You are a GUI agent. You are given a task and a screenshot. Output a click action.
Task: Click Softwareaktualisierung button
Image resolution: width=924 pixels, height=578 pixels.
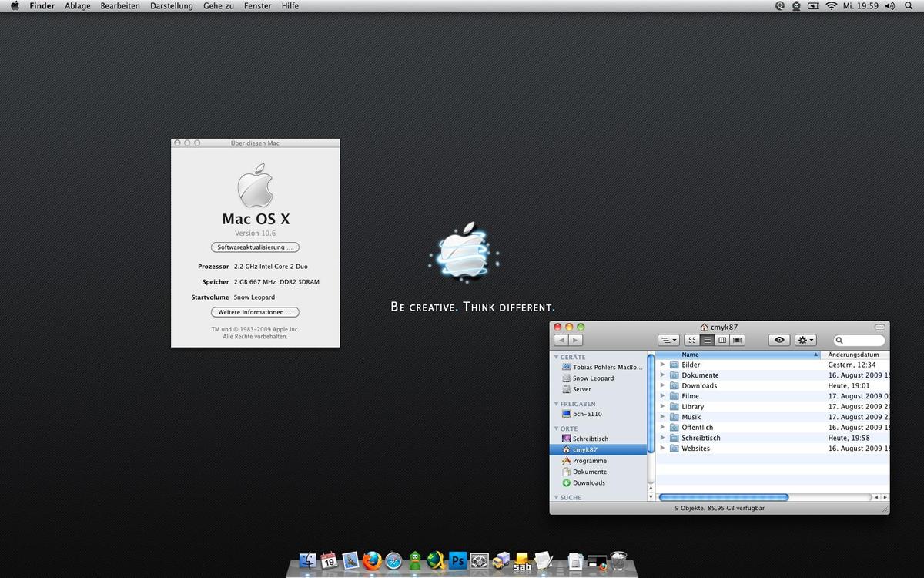tap(255, 247)
